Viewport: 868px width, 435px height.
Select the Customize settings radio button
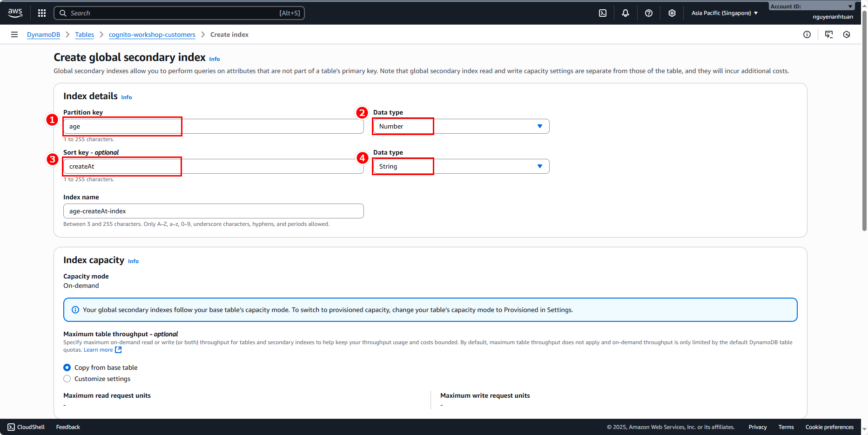[67, 379]
